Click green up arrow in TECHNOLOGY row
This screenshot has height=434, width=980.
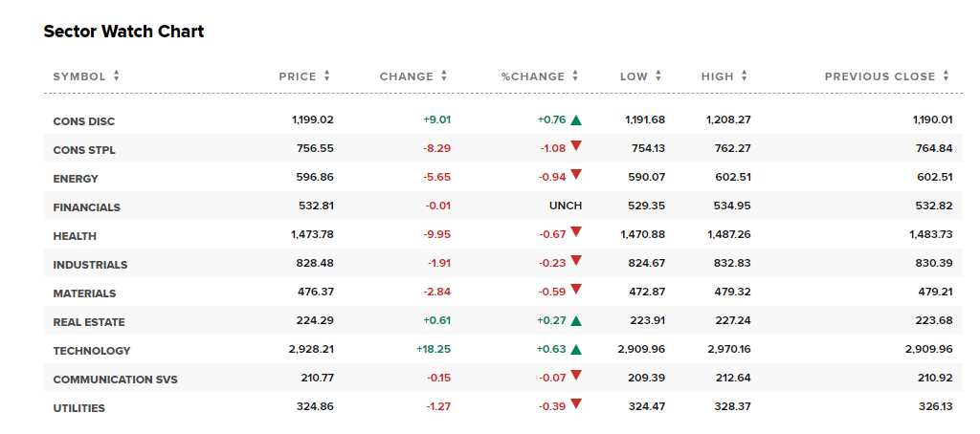pyautogui.click(x=576, y=350)
